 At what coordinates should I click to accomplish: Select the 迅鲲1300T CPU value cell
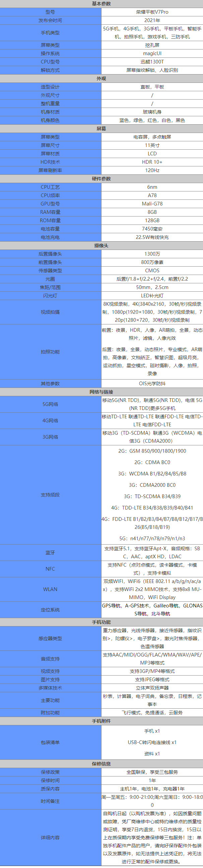coord(152,62)
